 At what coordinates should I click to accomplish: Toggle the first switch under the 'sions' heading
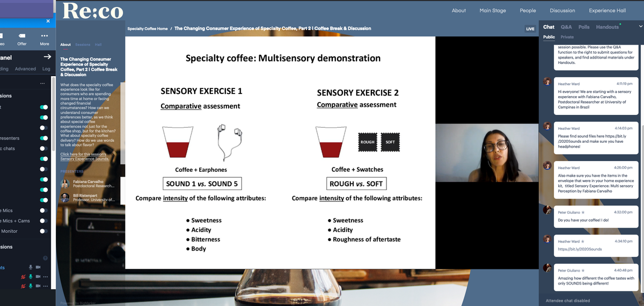click(44, 107)
